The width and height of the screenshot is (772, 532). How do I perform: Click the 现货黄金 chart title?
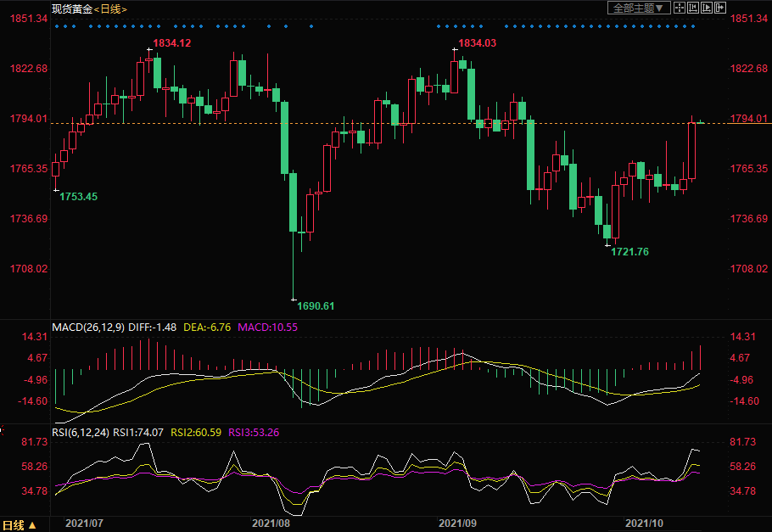(71, 8)
